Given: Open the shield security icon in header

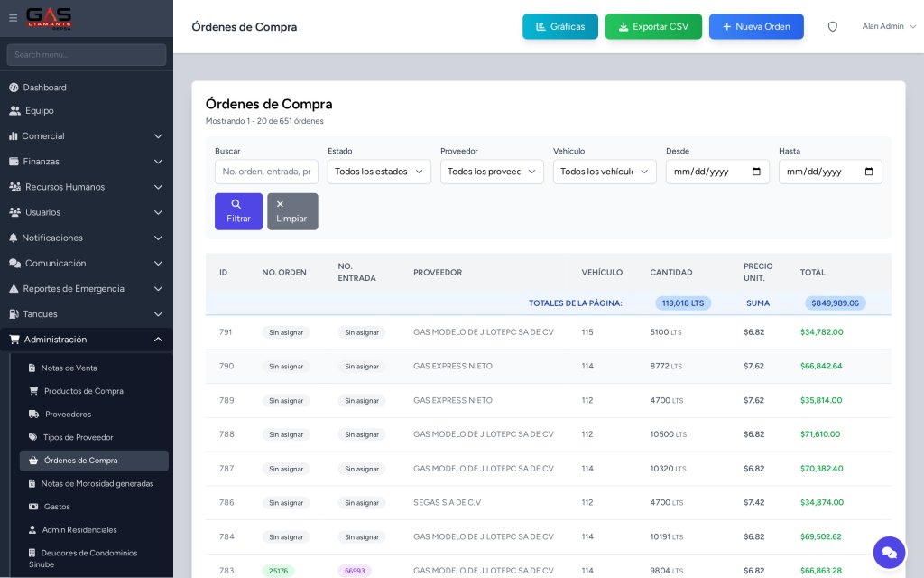Looking at the screenshot, I should tap(833, 26).
